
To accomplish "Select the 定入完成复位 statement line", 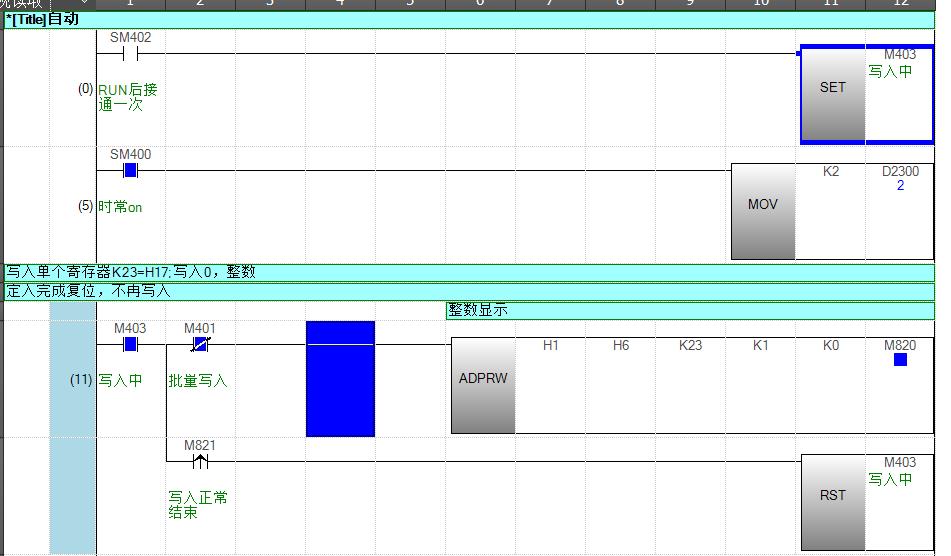I will click(x=468, y=292).
